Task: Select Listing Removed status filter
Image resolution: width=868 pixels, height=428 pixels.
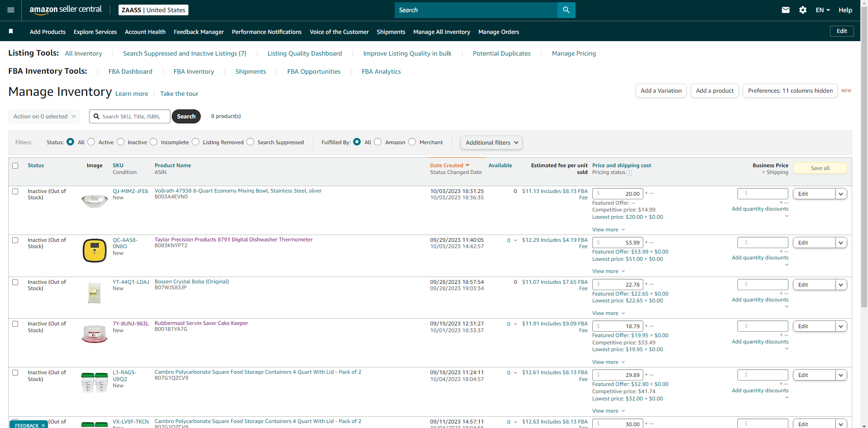Action: coord(196,142)
